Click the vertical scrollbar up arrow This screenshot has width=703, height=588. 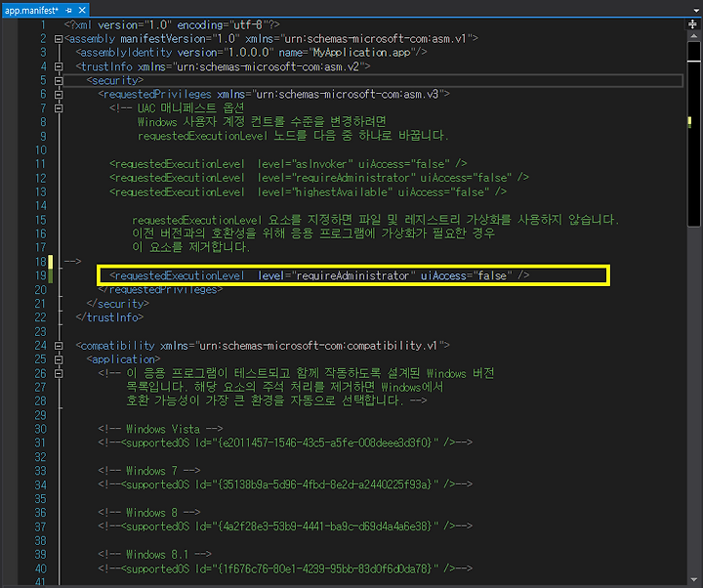693,35
